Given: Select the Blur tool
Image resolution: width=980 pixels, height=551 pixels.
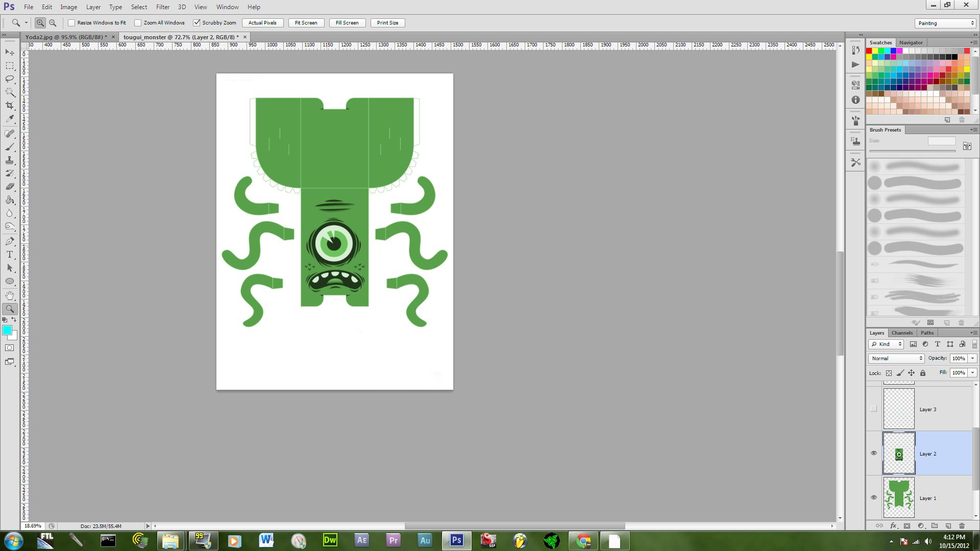Looking at the screenshot, I should 10,213.
